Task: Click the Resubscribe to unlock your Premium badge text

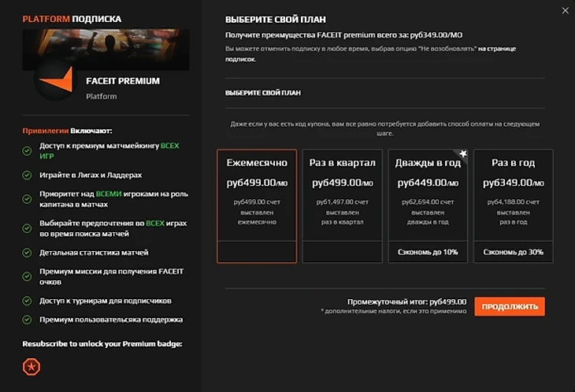Action: [102, 344]
